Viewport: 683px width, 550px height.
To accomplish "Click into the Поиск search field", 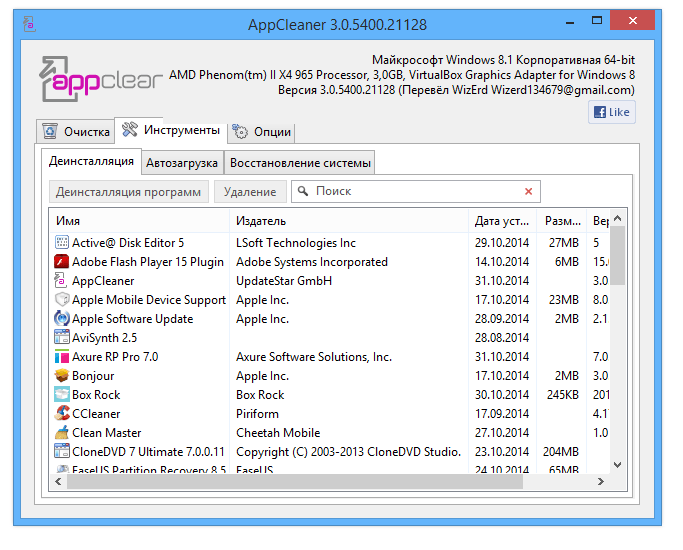I will tap(416, 192).
